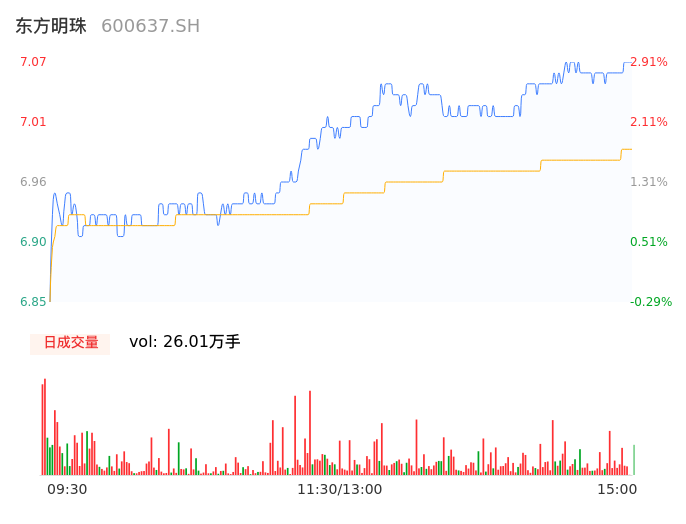Click the tallest red volume bar at open

pos(45,428)
